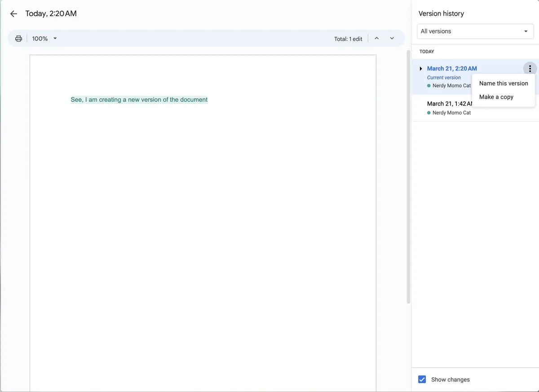The width and height of the screenshot is (539, 392).
Task: Click the print icon
Action: click(18, 39)
